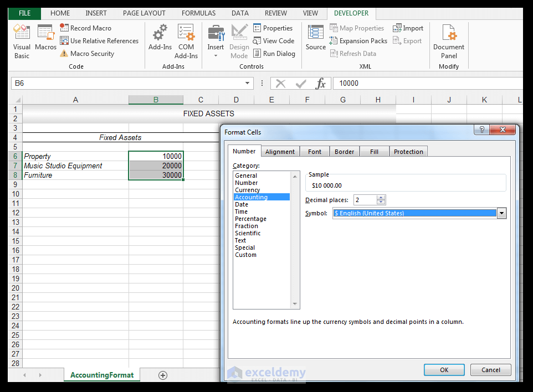Open the Alignment tab in Format Cells
The image size is (533, 392).
(x=280, y=152)
